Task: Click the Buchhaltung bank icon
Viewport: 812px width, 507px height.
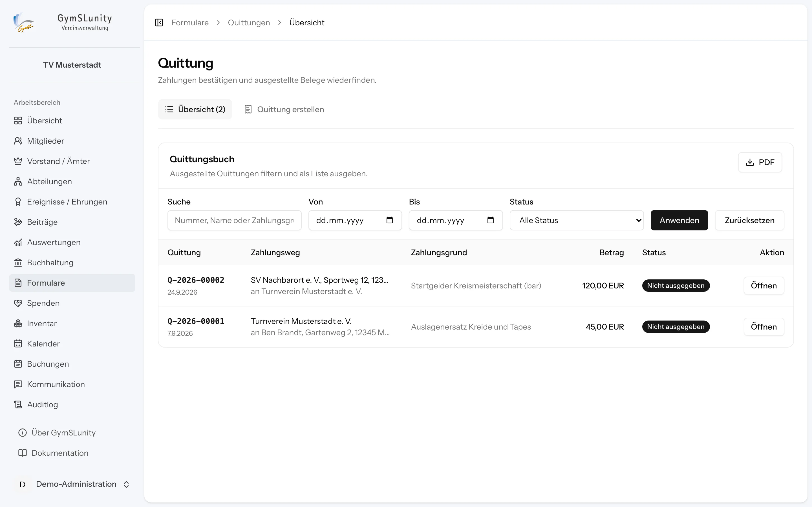Action: click(18, 263)
